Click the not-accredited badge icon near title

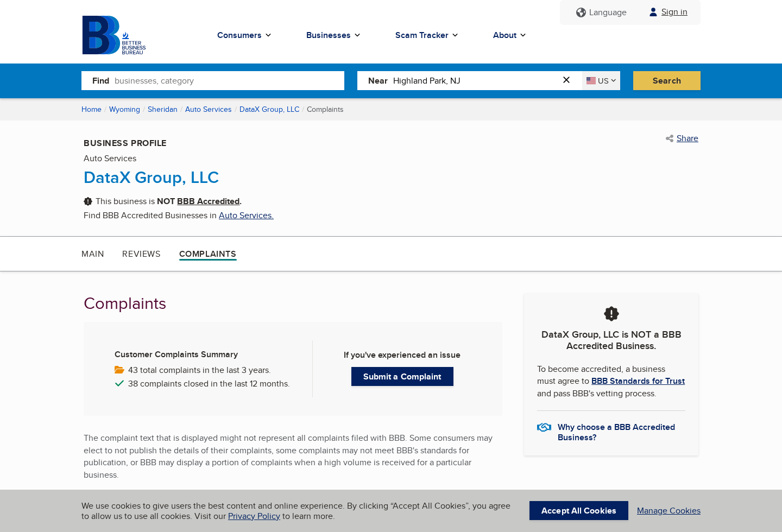click(x=88, y=201)
